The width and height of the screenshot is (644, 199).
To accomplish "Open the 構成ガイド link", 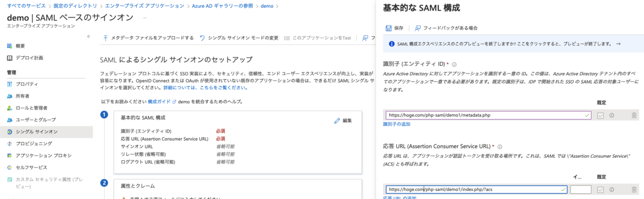I will click(x=162, y=101).
